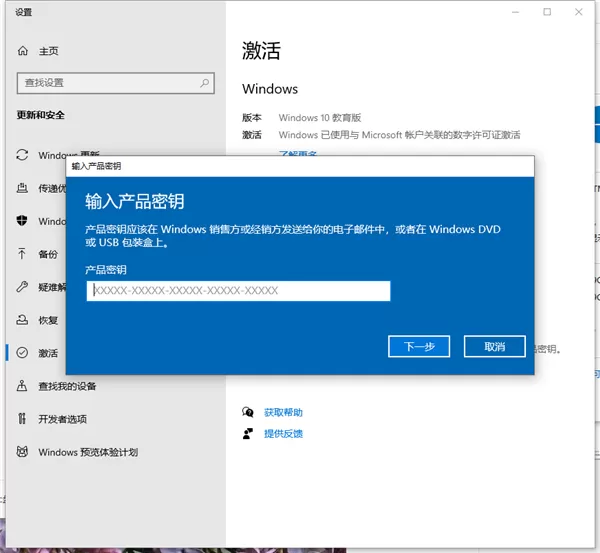The width and height of the screenshot is (600, 553).
Task: Click the product key input field
Action: [x=238, y=291]
